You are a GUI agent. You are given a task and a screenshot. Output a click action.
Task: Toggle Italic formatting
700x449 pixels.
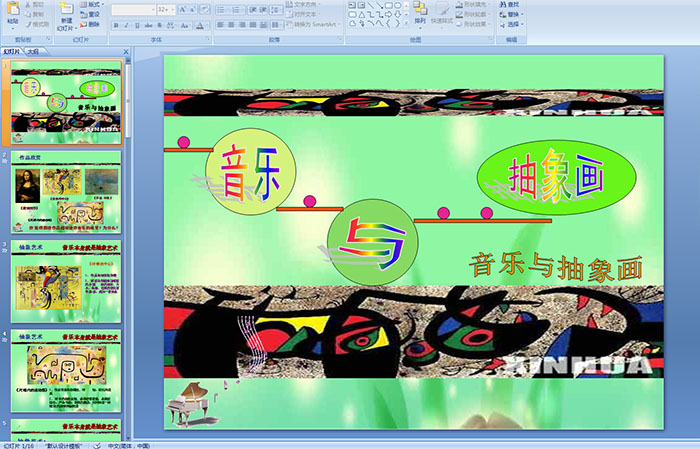point(126,25)
